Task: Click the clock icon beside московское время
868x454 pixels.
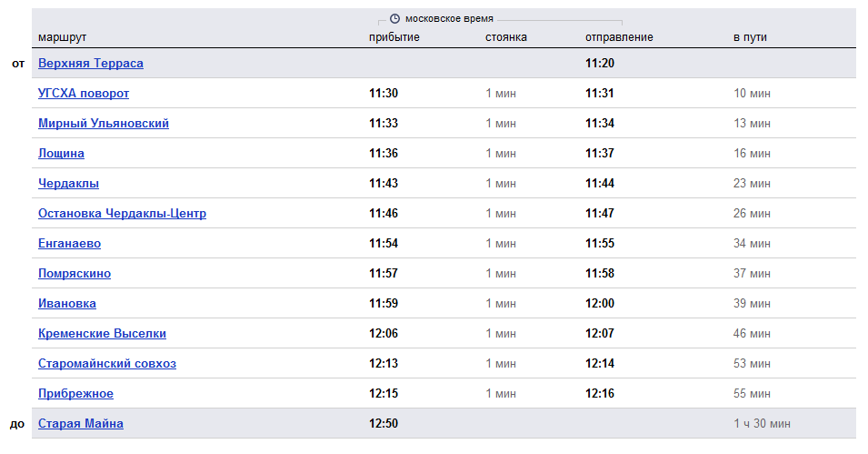Action: [x=394, y=19]
